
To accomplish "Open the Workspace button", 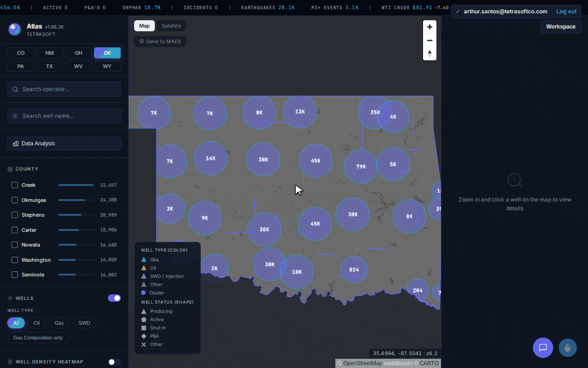I will [561, 27].
